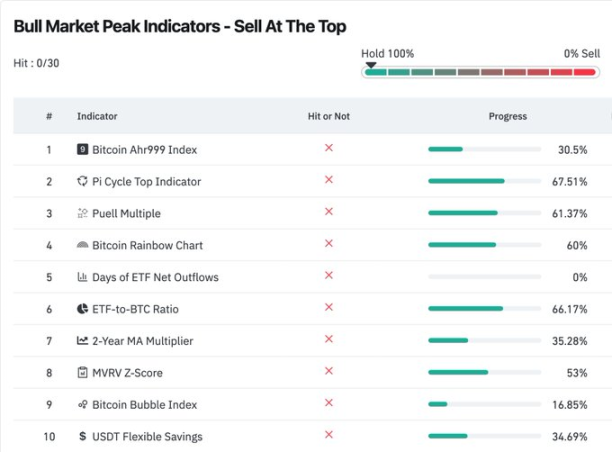Click the Bitcoin Ahr999 Index icon
The width and height of the screenshot is (612, 452).
pyautogui.click(x=82, y=149)
